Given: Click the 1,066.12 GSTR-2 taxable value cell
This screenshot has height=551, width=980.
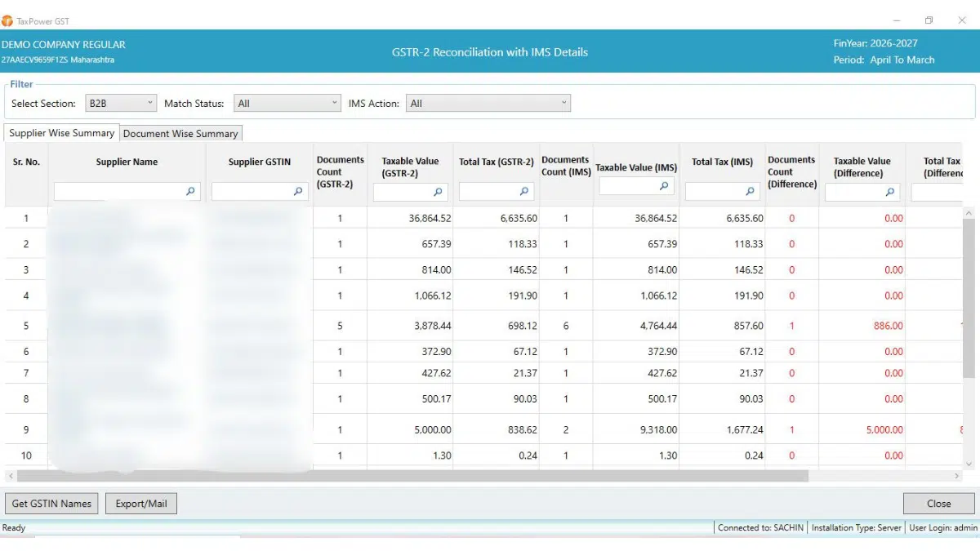Looking at the screenshot, I should [433, 295].
